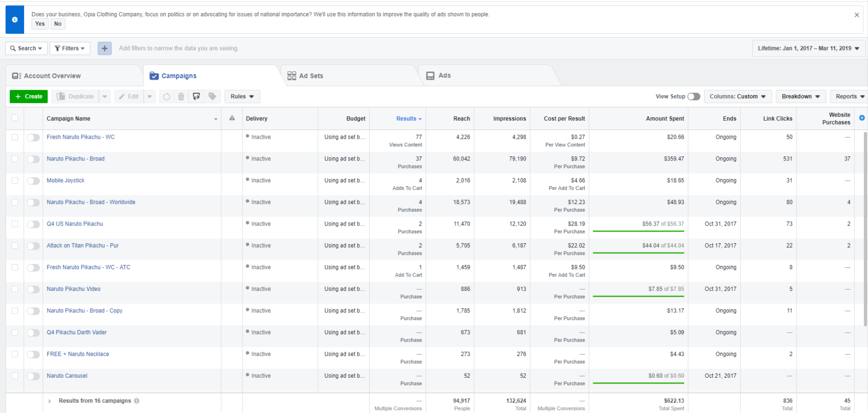The width and height of the screenshot is (868, 413).
Task: Tick the select-all campaigns checkbox
Action: 15,118
